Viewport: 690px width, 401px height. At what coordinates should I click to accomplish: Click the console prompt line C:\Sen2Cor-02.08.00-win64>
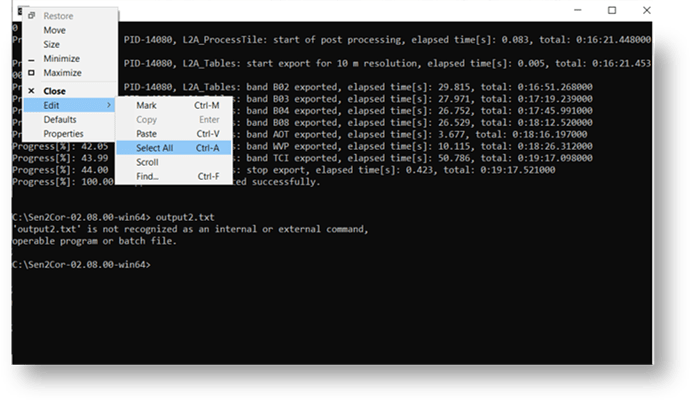(81, 265)
